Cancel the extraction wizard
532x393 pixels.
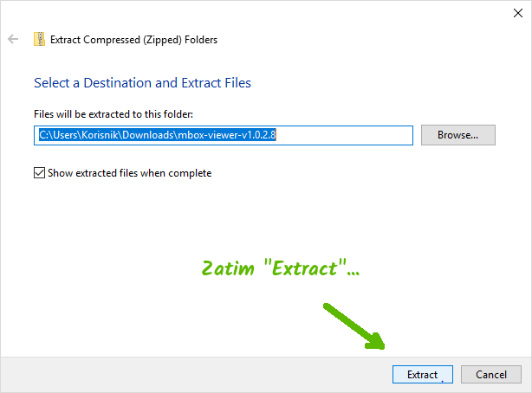tap(490, 374)
